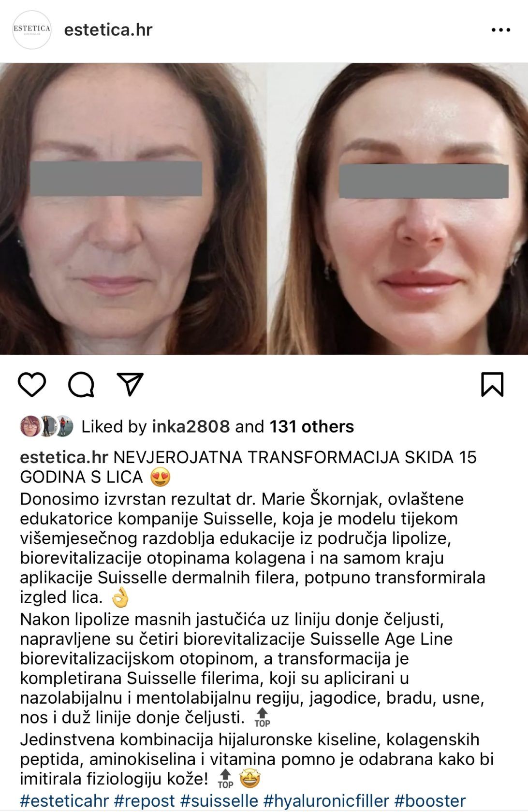
Task: Tap the heart-eyes emoji in the caption
Action: [x=161, y=477]
